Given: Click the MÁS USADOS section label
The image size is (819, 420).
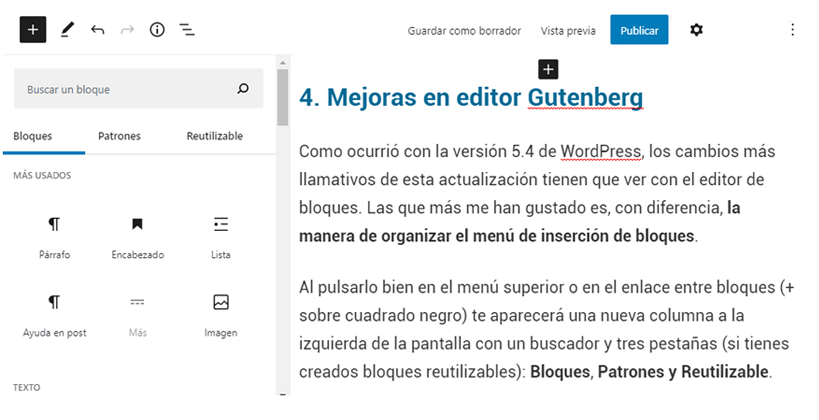Looking at the screenshot, I should point(42,176).
